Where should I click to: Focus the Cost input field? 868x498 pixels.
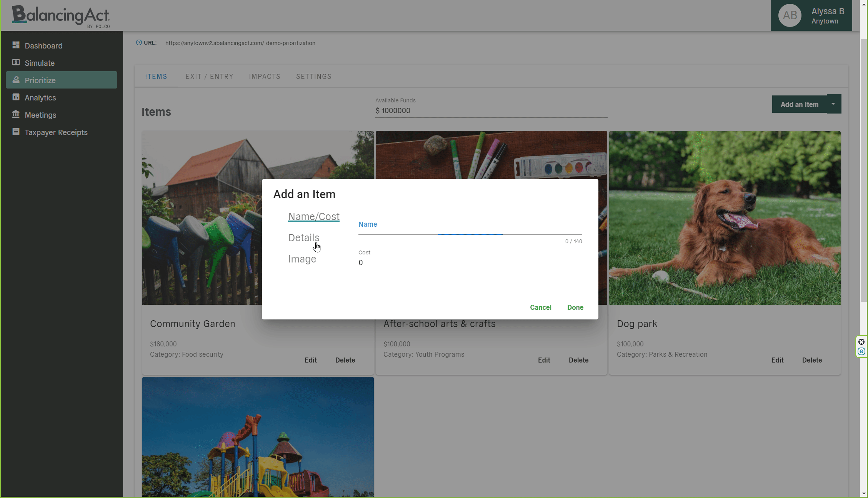tap(470, 263)
